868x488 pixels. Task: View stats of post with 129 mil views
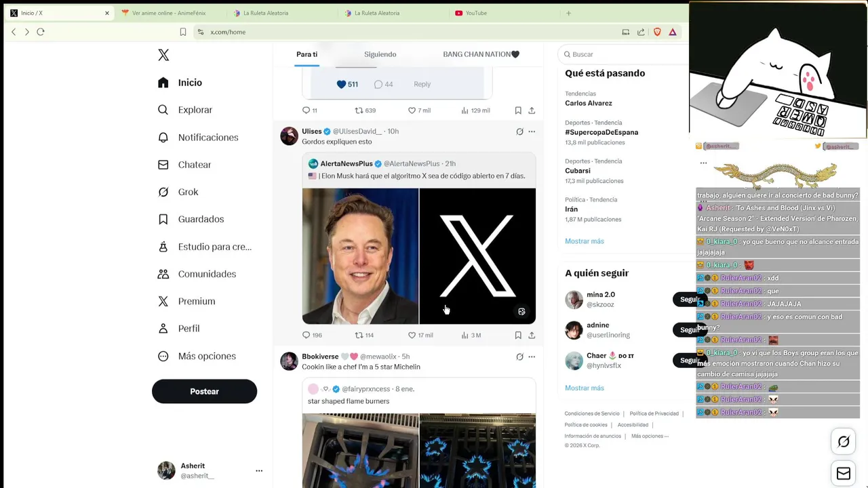(475, 110)
